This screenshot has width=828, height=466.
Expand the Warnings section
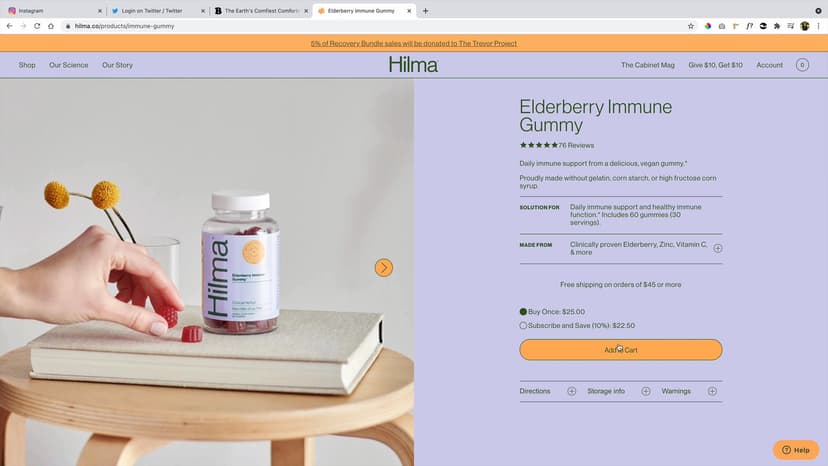(x=712, y=392)
